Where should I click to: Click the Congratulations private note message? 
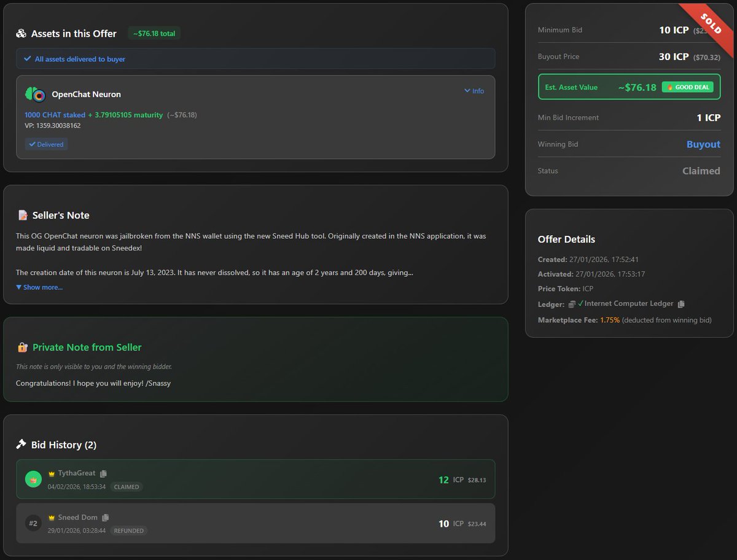point(93,383)
